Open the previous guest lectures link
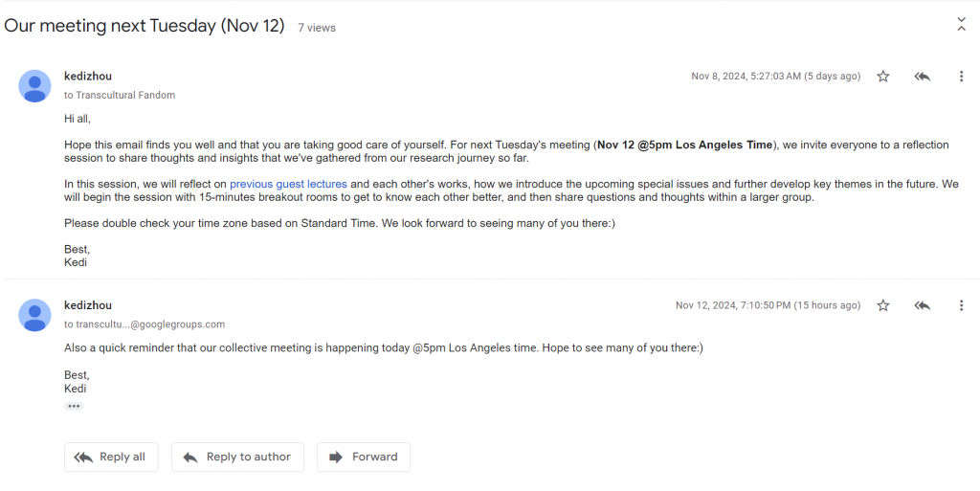This screenshot has height=491, width=980. click(288, 184)
